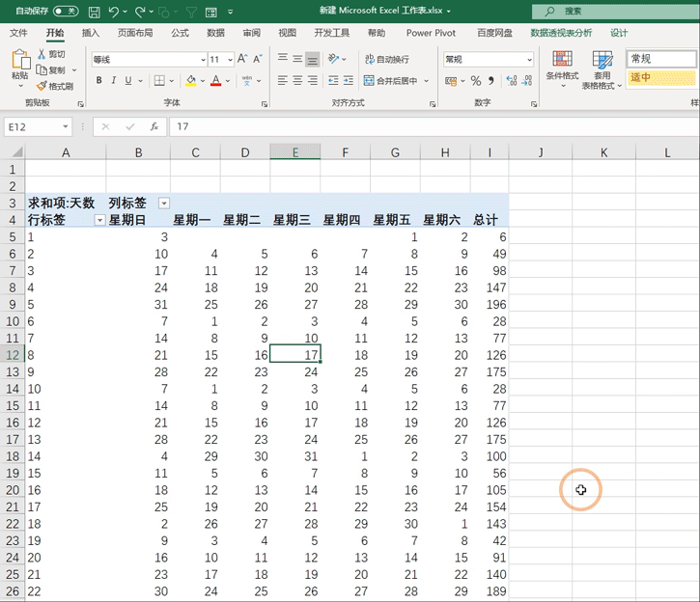Click Center horizontal alignment icon
This screenshot has width=700, height=602.
tap(297, 80)
